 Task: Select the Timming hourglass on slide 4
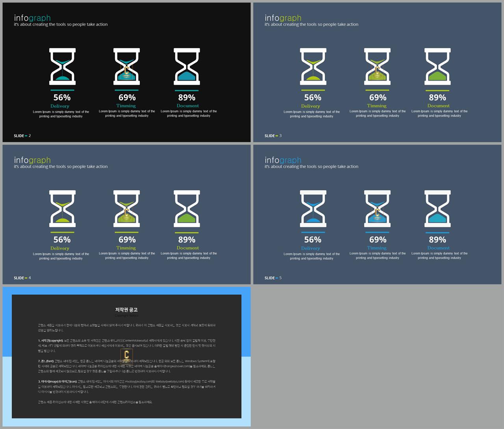126,209
